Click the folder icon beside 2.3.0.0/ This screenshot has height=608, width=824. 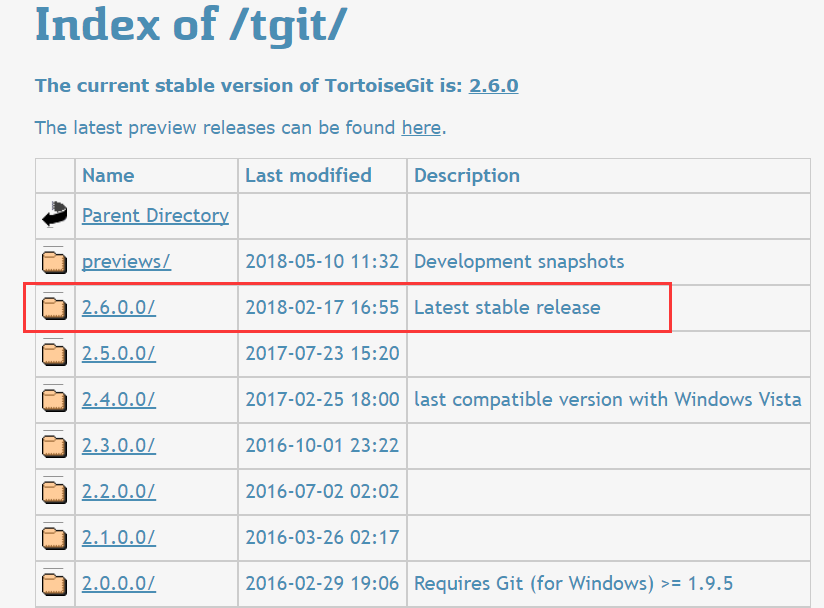click(x=54, y=446)
